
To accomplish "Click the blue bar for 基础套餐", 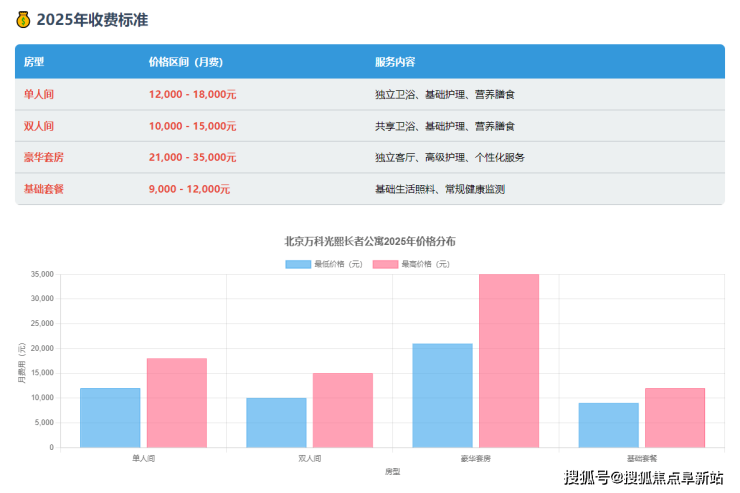I will tap(608, 425).
